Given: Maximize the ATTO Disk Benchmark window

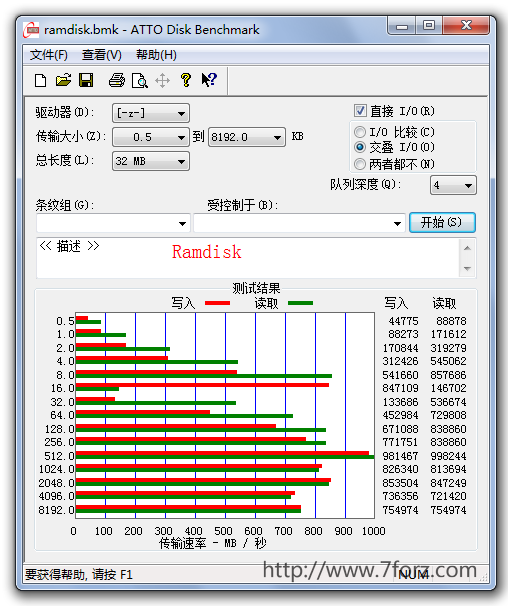Looking at the screenshot, I should (x=429, y=26).
